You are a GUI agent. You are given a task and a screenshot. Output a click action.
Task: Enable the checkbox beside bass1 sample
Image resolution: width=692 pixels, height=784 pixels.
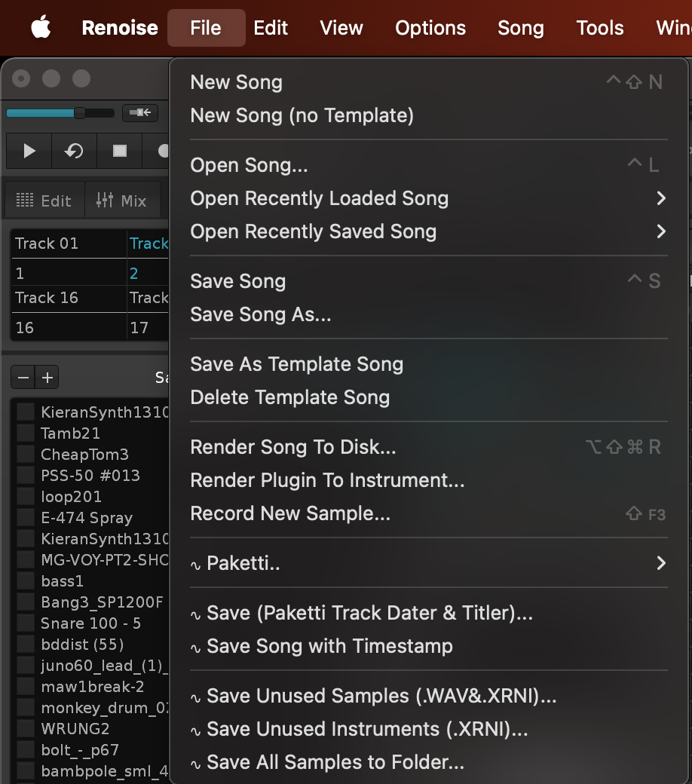click(x=26, y=581)
